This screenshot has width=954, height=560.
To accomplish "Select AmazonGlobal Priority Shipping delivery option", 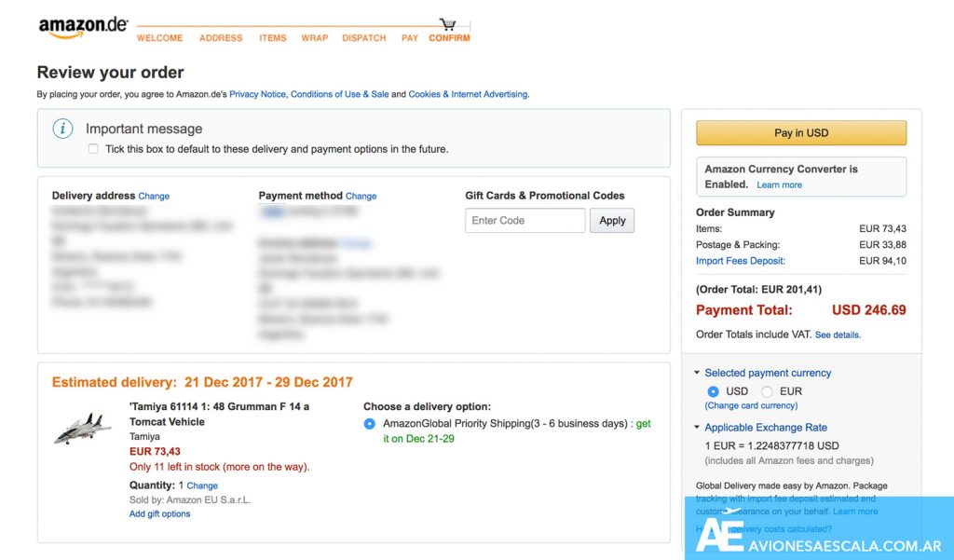I will click(370, 424).
